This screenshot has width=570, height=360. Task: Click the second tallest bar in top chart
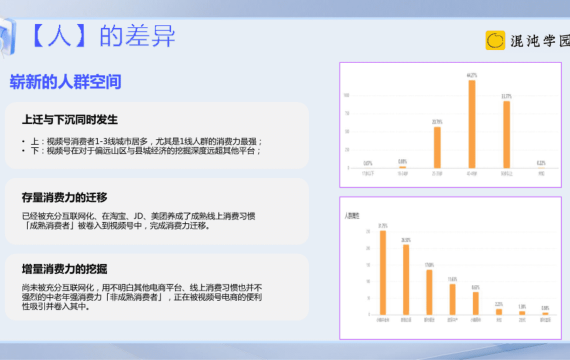(506, 135)
